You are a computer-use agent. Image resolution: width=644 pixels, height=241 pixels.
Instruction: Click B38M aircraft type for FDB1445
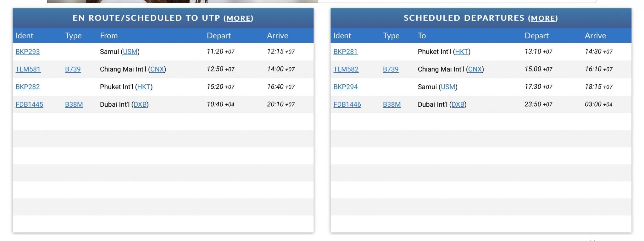click(74, 104)
